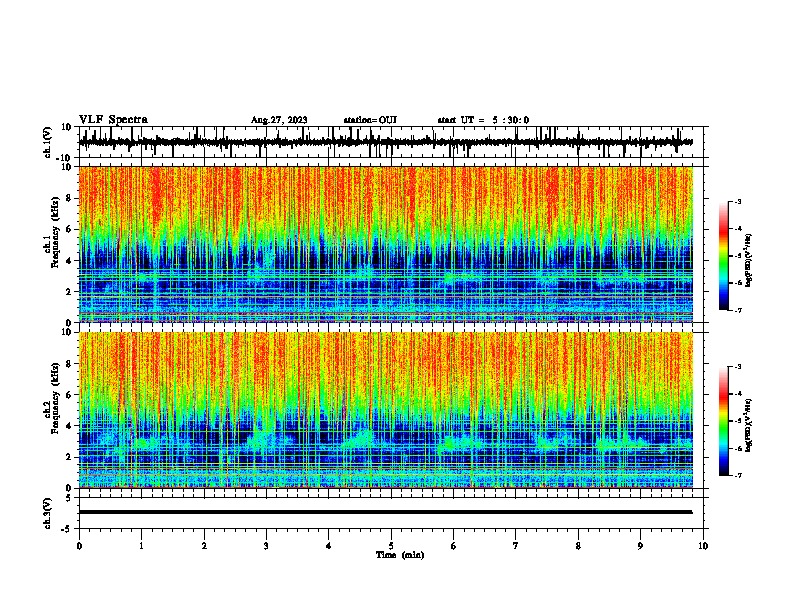Click the "-3" label on ch.1 colorbar

point(737,201)
